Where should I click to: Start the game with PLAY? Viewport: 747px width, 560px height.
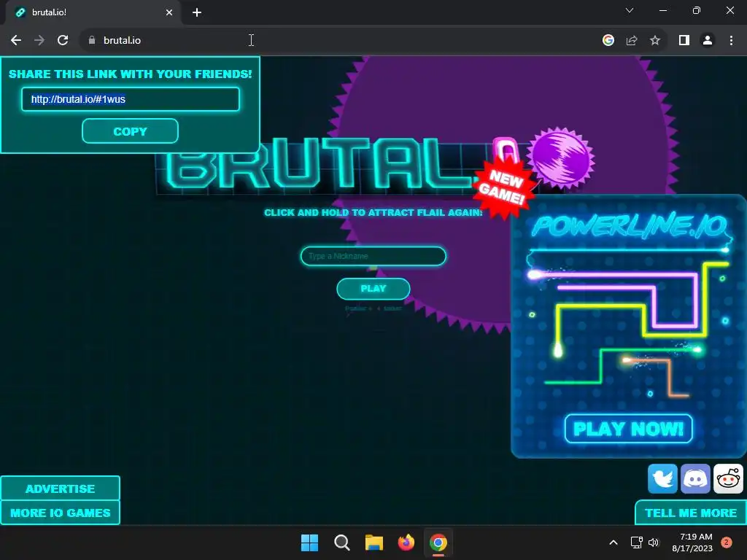coord(373,289)
